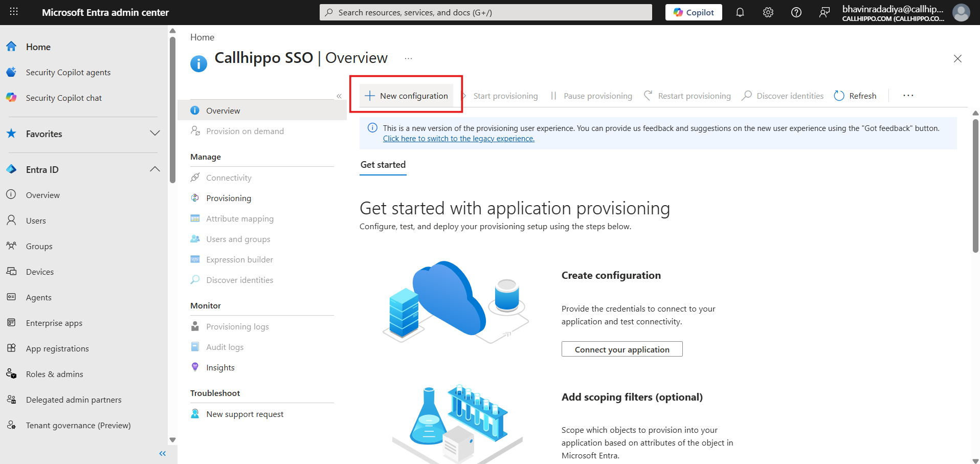
Task: Open notifications bell icon
Action: click(740, 12)
